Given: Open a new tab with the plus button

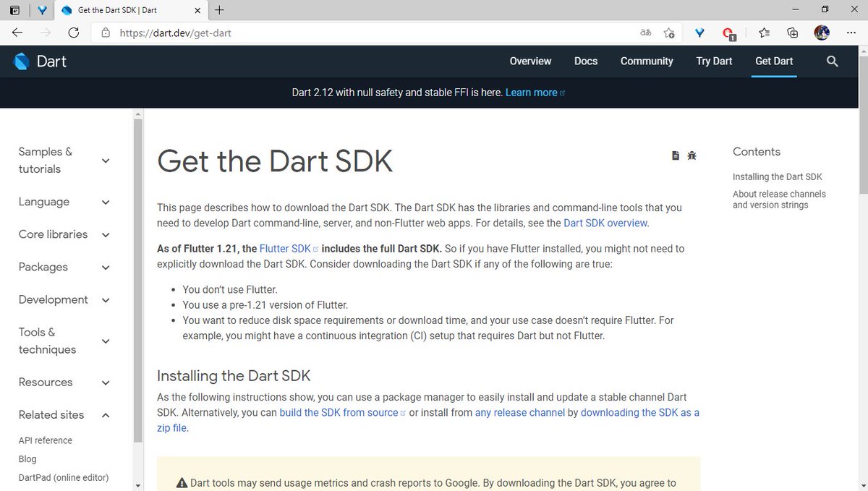Looking at the screenshot, I should coord(219,10).
